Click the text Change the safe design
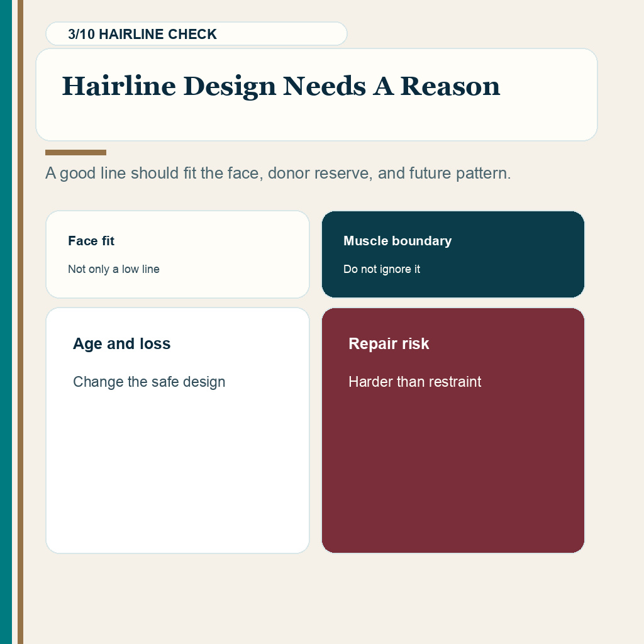The width and height of the screenshot is (644, 644). coord(149,382)
